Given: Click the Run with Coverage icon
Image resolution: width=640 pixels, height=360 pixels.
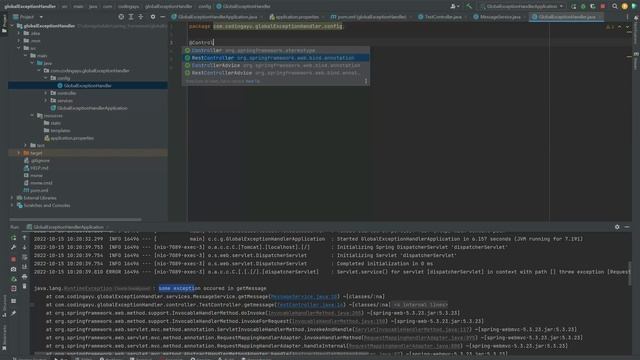Looking at the screenshot, I should pos(593,7).
